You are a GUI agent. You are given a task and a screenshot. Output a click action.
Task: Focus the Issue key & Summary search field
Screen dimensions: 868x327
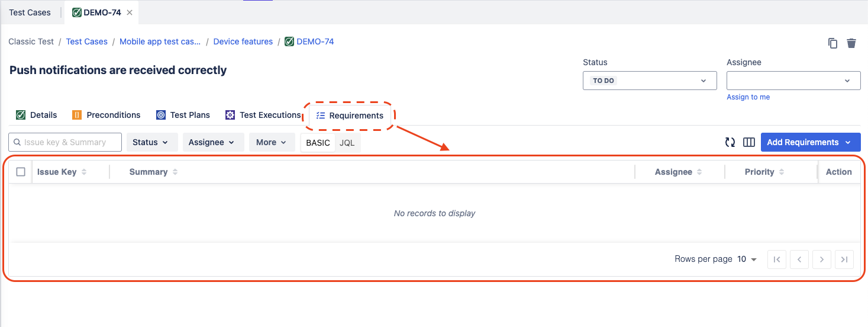click(x=71, y=142)
